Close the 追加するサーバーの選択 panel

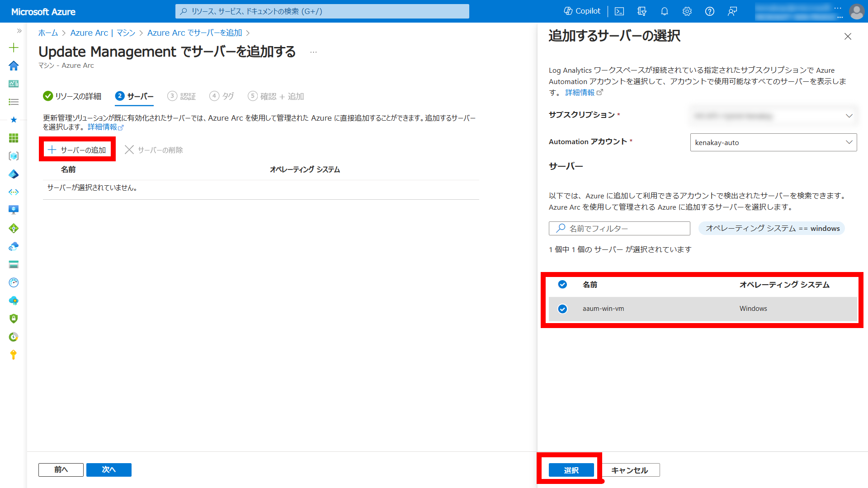click(848, 36)
